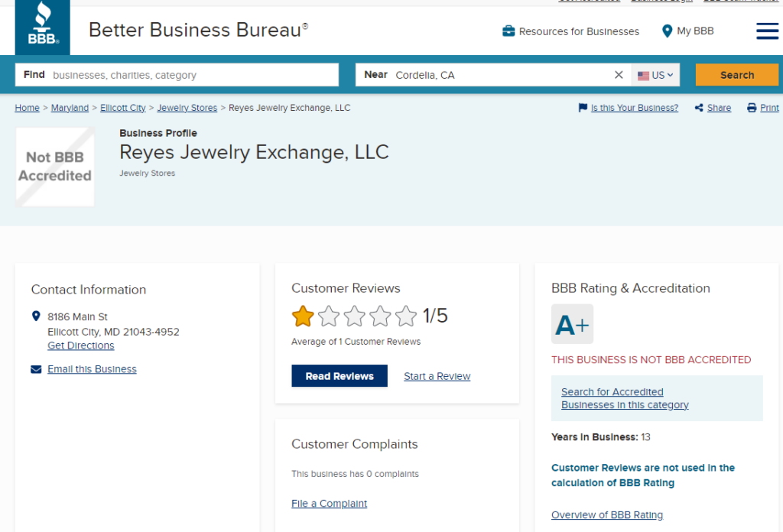Click Customer Reviews are not used notice
This screenshot has height=532, width=783.
[x=643, y=475]
